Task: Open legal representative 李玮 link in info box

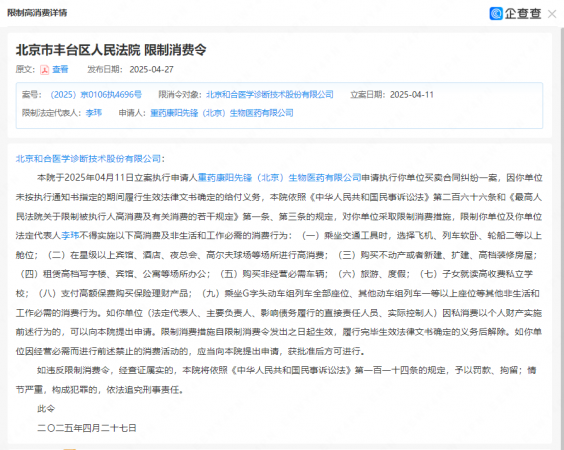Action: coord(94,113)
